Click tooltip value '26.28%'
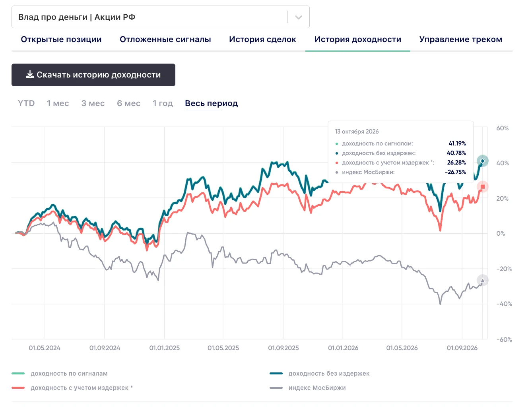This screenshot has width=532, height=407. point(456,163)
